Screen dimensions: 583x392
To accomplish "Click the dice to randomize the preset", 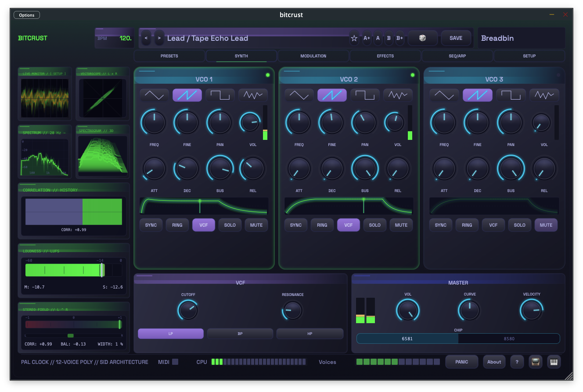I will coord(423,38).
